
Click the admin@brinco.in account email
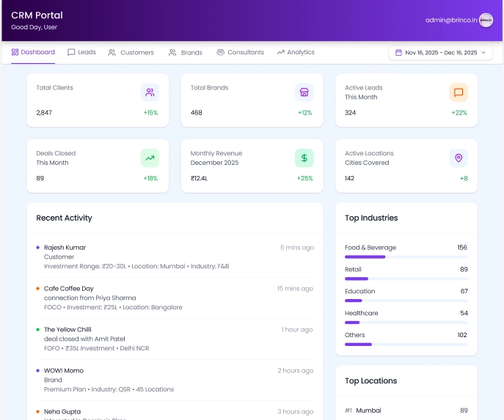pos(450,21)
